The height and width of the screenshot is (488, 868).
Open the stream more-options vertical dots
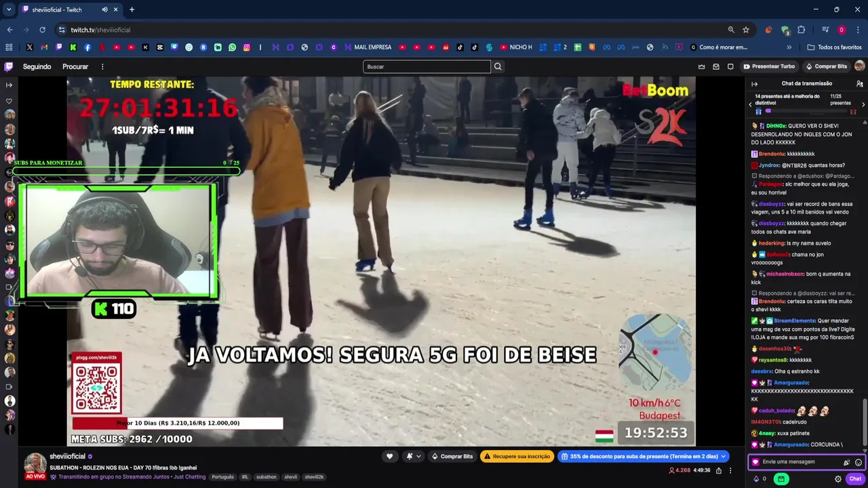(730, 470)
